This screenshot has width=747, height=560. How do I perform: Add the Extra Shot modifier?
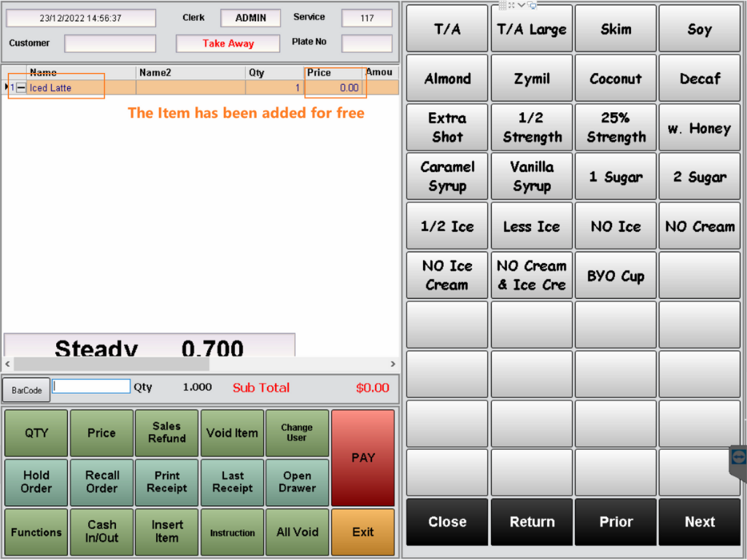pyautogui.click(x=447, y=128)
